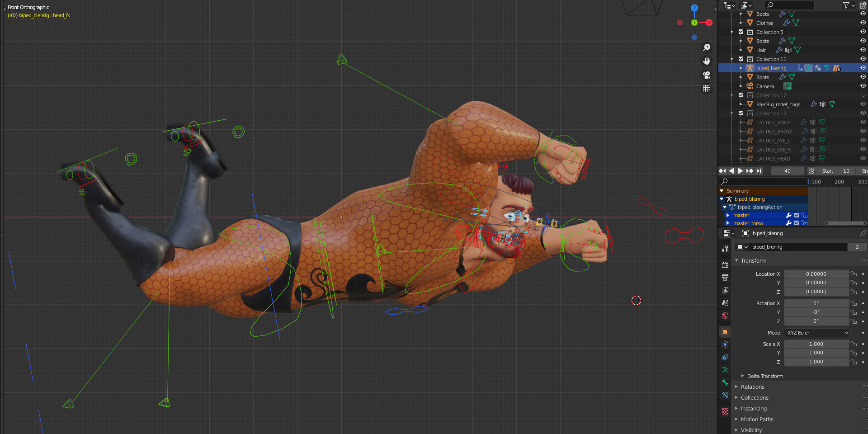Hide Clothes object via eye icon
Image resolution: width=868 pixels, height=434 pixels.
(x=863, y=23)
